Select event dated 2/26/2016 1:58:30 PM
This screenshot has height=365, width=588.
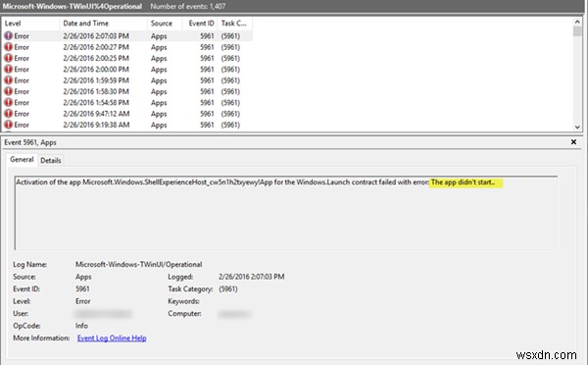127,91
